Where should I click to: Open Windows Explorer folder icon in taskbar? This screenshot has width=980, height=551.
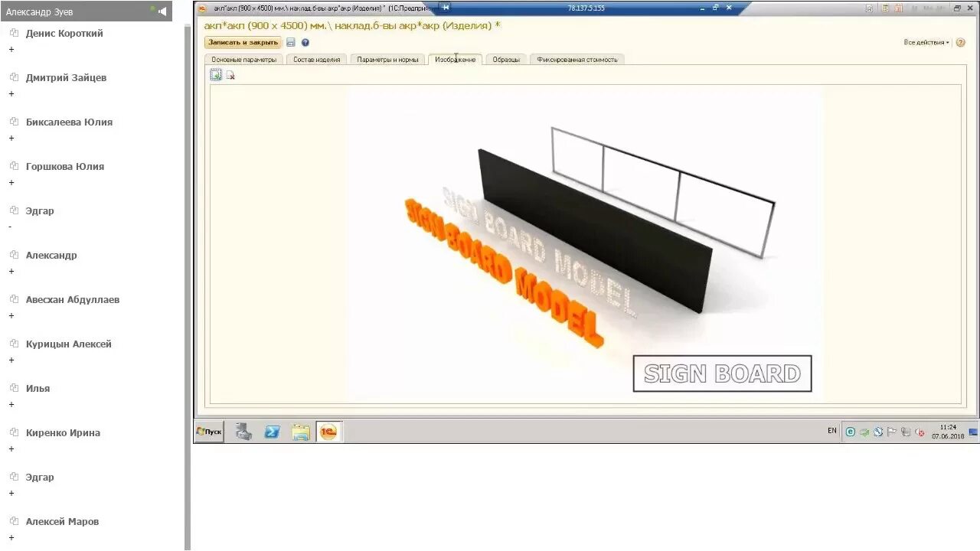(301, 432)
